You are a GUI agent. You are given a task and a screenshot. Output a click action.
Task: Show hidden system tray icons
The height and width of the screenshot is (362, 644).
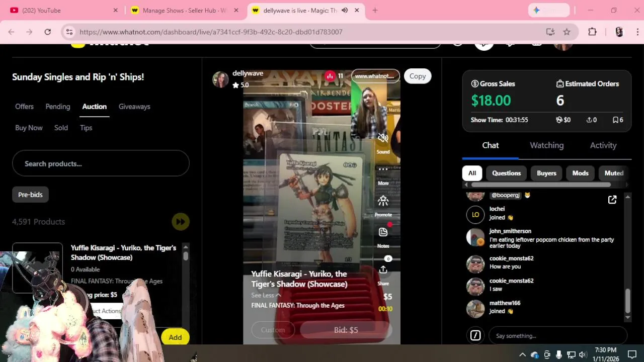[522, 354]
